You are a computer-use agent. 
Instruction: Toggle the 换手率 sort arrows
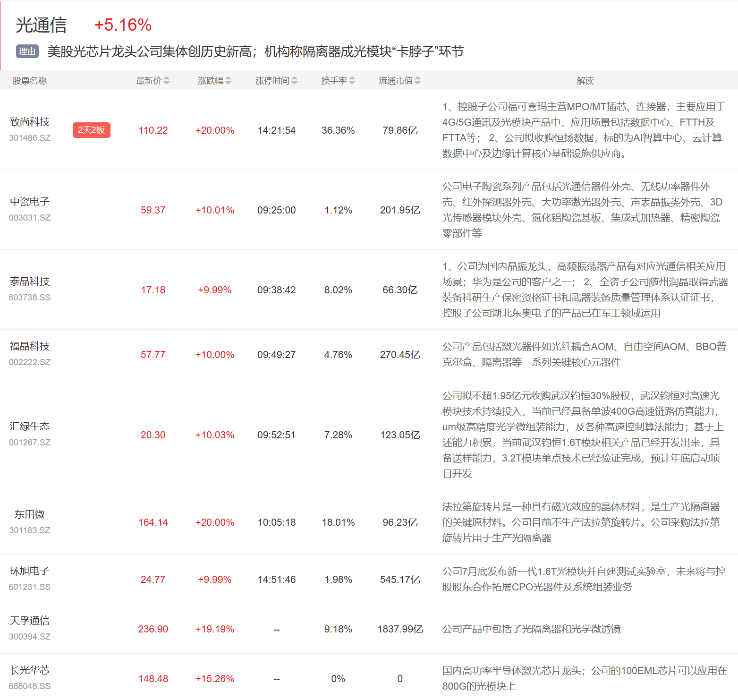(x=352, y=81)
